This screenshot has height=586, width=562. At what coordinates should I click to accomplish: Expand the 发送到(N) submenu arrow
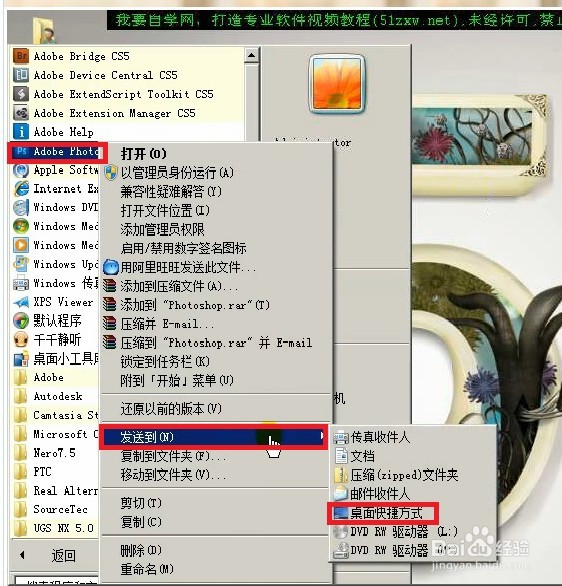point(322,436)
